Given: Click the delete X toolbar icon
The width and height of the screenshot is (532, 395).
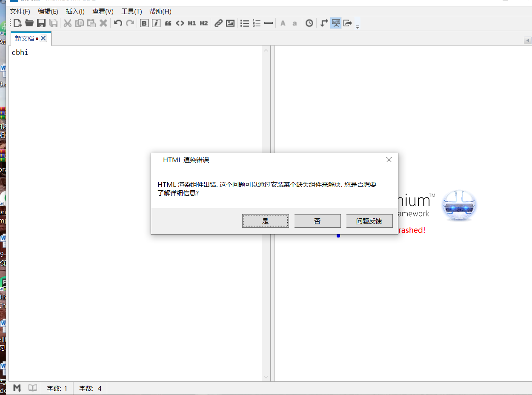Looking at the screenshot, I should [103, 23].
